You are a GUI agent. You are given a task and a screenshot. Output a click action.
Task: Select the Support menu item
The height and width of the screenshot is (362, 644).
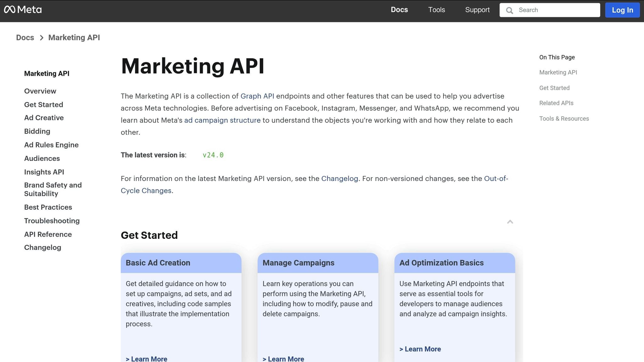[x=477, y=10]
